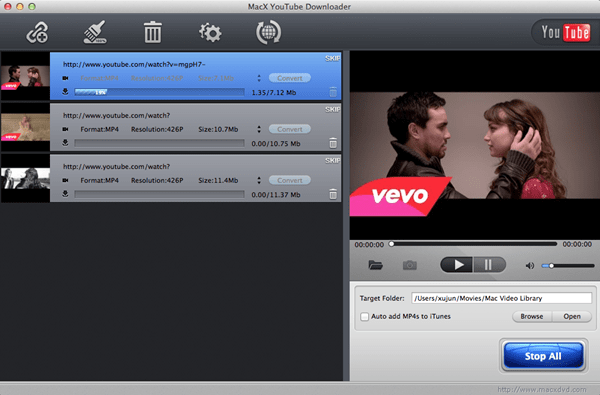This screenshot has width=600, height=395.
Task: Click the video preview area
Action: [x=474, y=145]
